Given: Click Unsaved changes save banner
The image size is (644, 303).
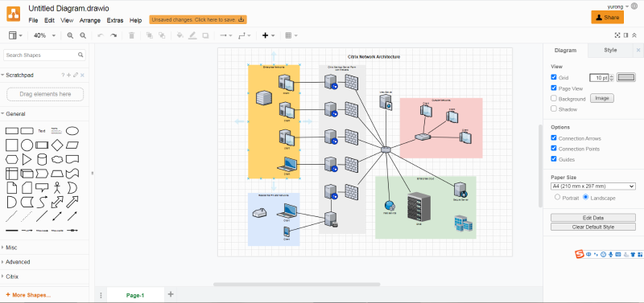Looking at the screenshot, I should (198, 19).
